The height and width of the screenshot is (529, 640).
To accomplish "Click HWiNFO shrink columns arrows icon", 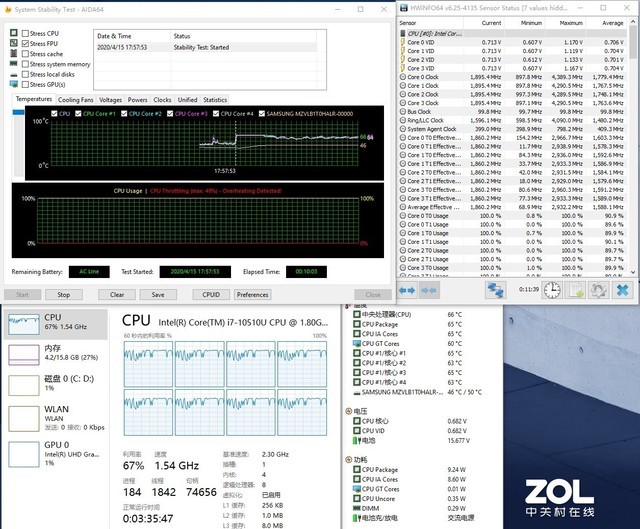I will [x=429, y=290].
